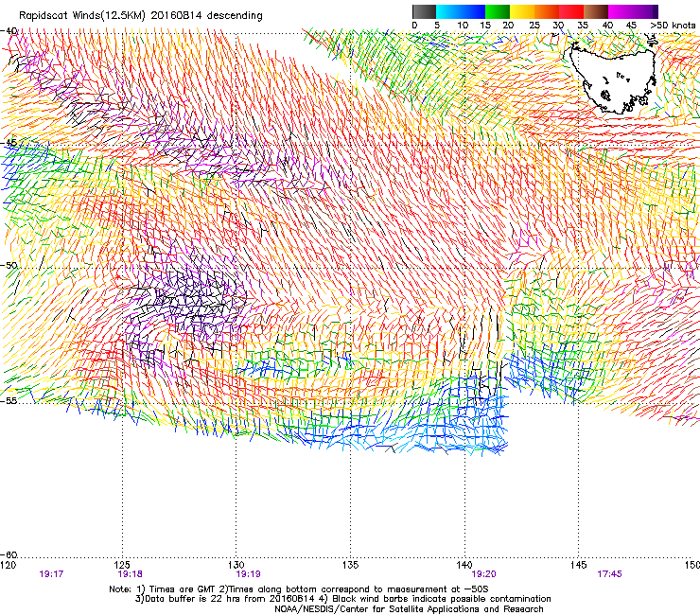Click the '140' longitude label
Screen dimensions: 700x615
464,565
